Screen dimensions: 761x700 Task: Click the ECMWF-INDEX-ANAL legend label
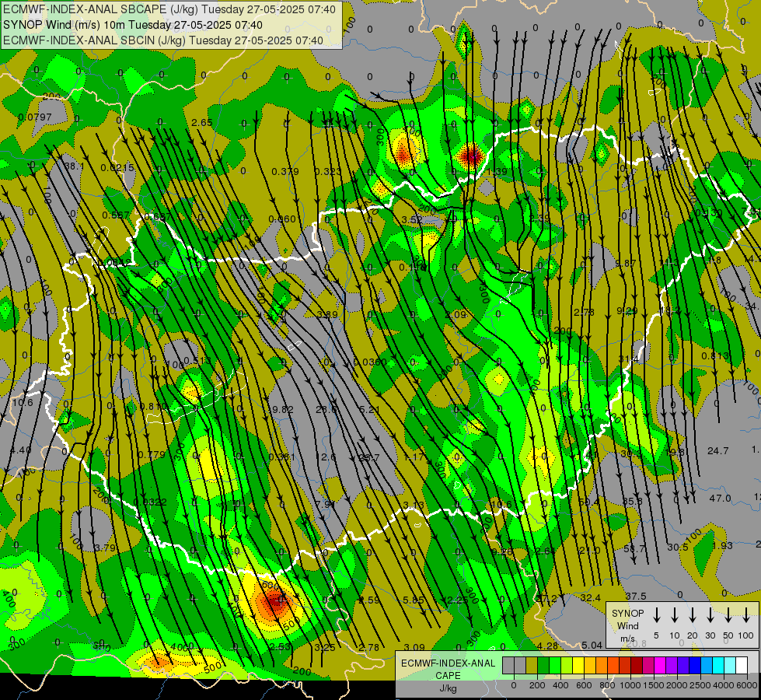pyautogui.click(x=448, y=663)
